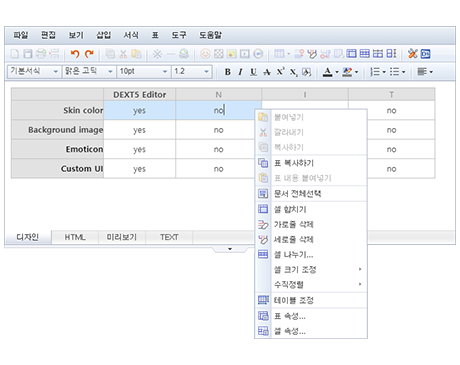The width and height of the screenshot is (460, 365).
Task: Click 'yes' cell in Custom UI row
Action: click(139, 169)
